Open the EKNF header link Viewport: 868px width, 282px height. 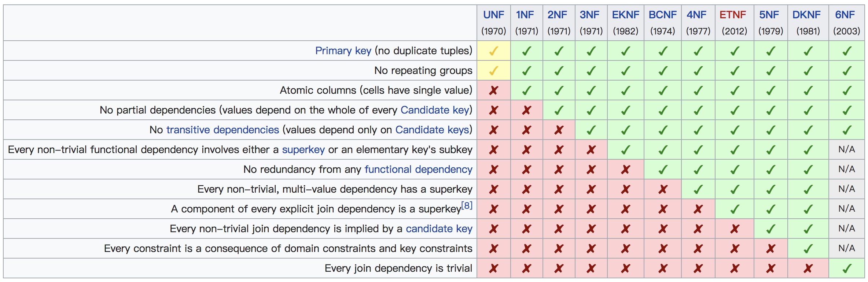pyautogui.click(x=625, y=15)
